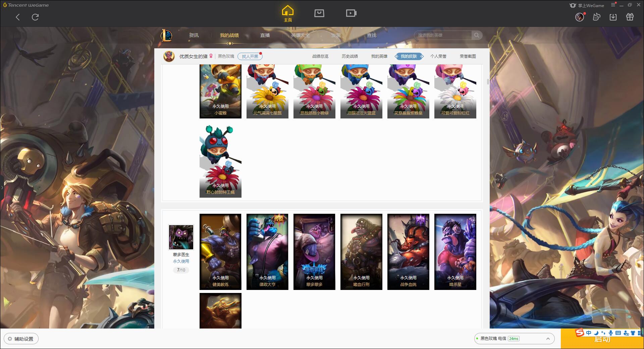Open the 元气满满七星瓢 skin card
This screenshot has height=349, width=644.
(267, 91)
